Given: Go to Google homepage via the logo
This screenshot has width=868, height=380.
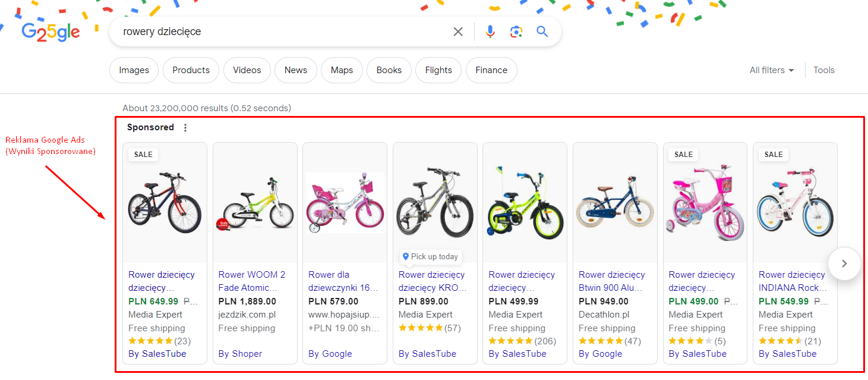Looking at the screenshot, I should [50, 32].
